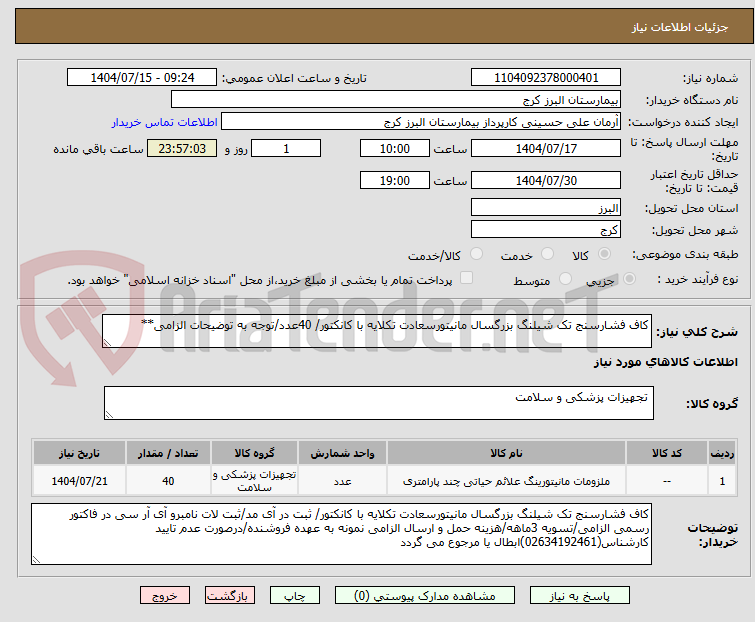
Task: Click the واحد شمارش column header
Action: point(342,453)
